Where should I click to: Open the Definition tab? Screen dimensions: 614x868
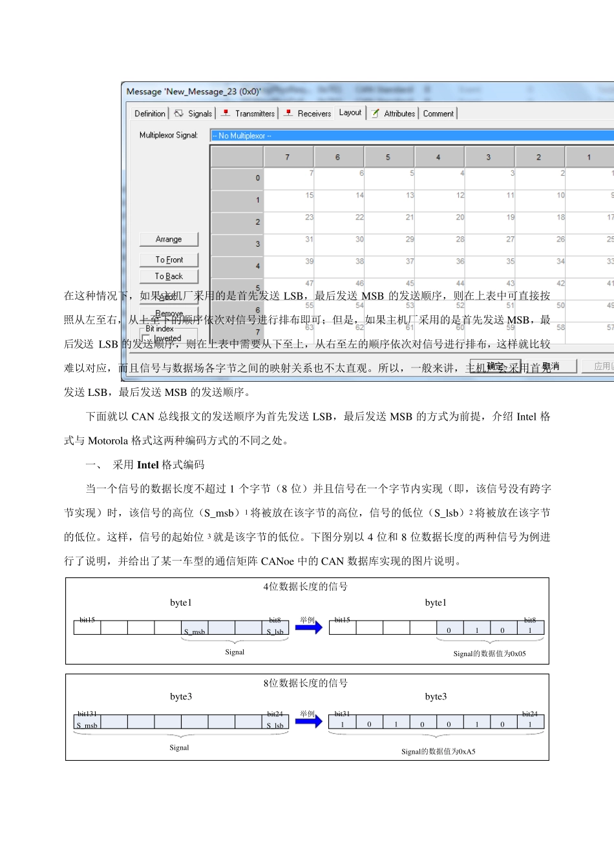[150, 114]
